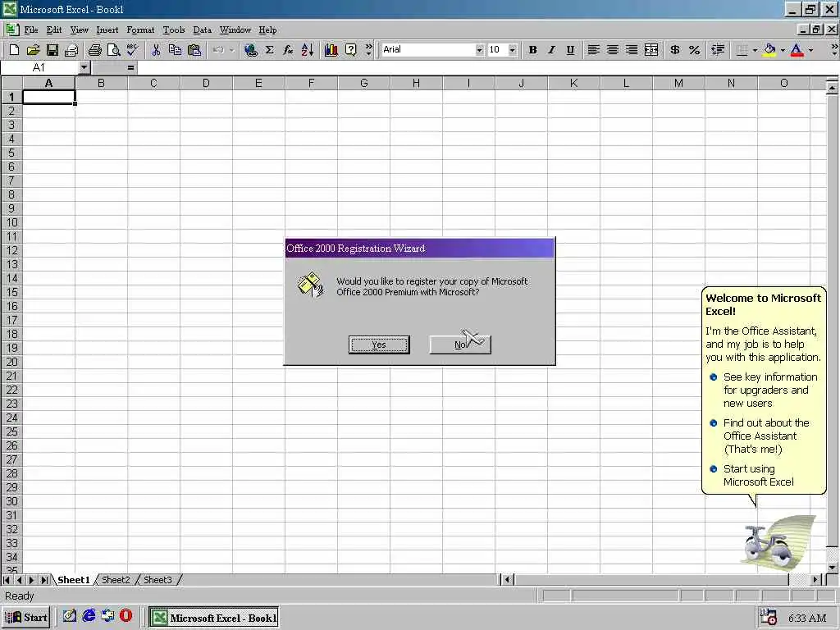The height and width of the screenshot is (630, 840).
Task: Toggle Italic formatting
Action: (551, 50)
